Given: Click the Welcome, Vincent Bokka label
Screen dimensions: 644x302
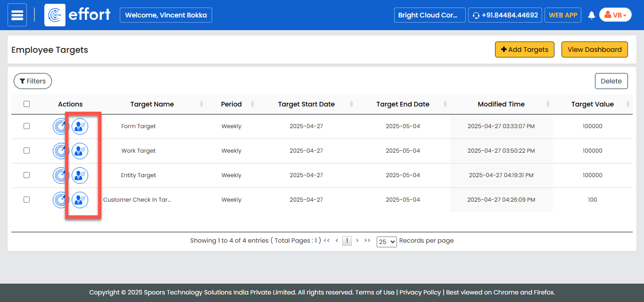Looking at the screenshot, I should point(166,15).
